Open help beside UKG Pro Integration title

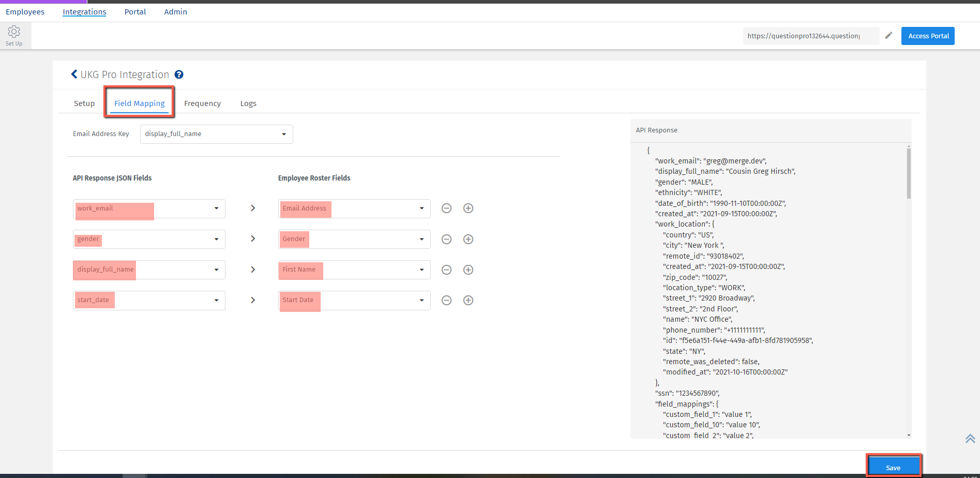tap(178, 74)
